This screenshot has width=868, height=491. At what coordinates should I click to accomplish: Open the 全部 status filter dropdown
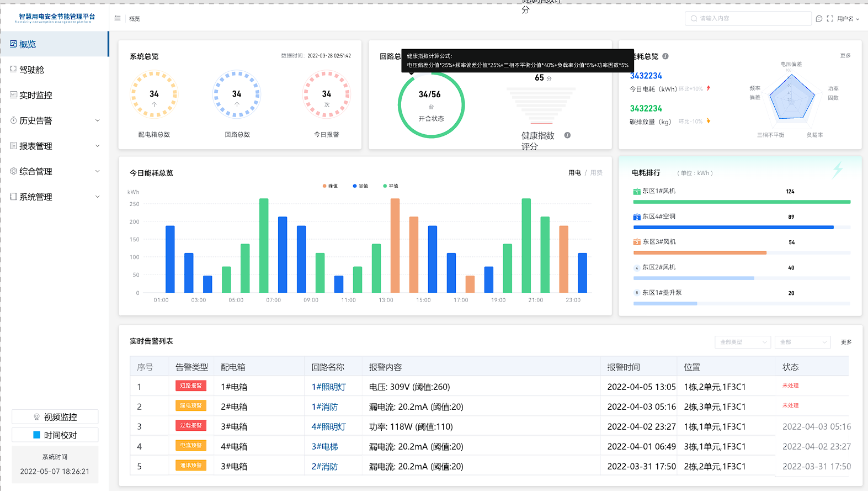point(802,342)
